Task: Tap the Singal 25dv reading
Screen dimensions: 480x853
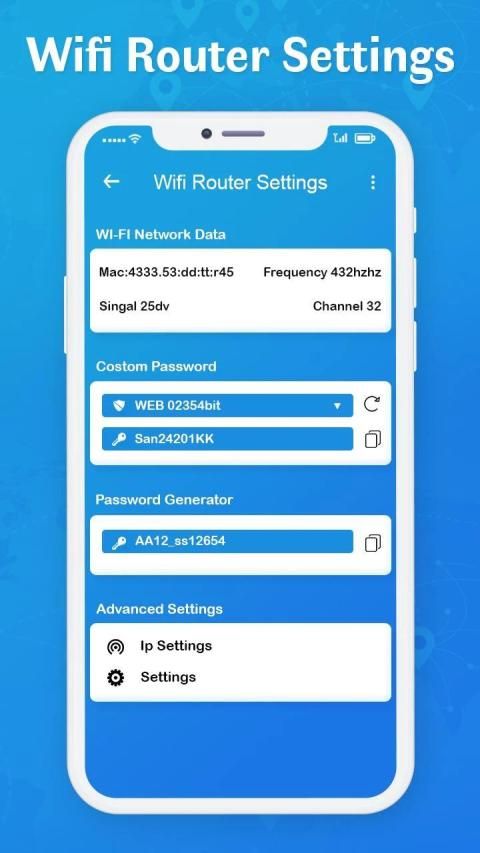Action: (x=134, y=307)
